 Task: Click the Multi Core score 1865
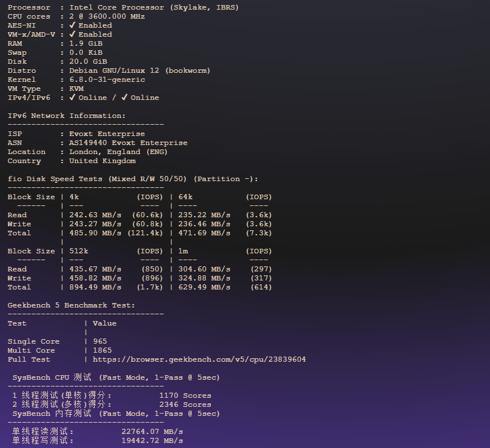[102, 350]
